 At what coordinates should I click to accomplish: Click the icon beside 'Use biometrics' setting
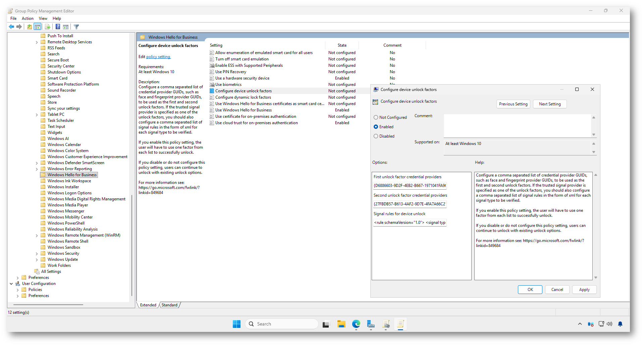coord(212,85)
